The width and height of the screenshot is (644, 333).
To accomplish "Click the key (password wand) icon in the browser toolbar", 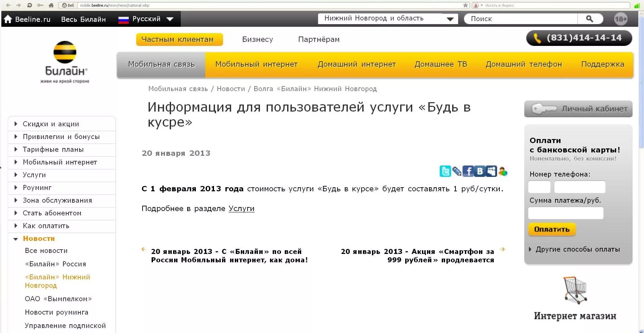I will [40, 5].
